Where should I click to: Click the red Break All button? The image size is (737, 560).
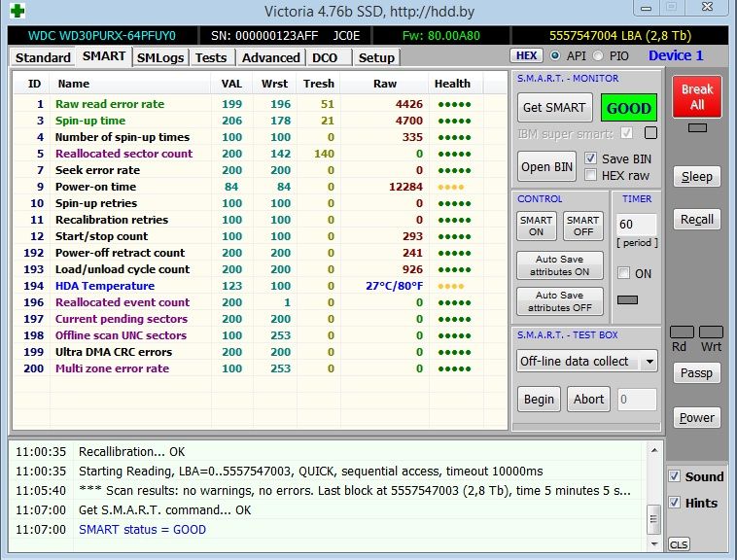697,97
